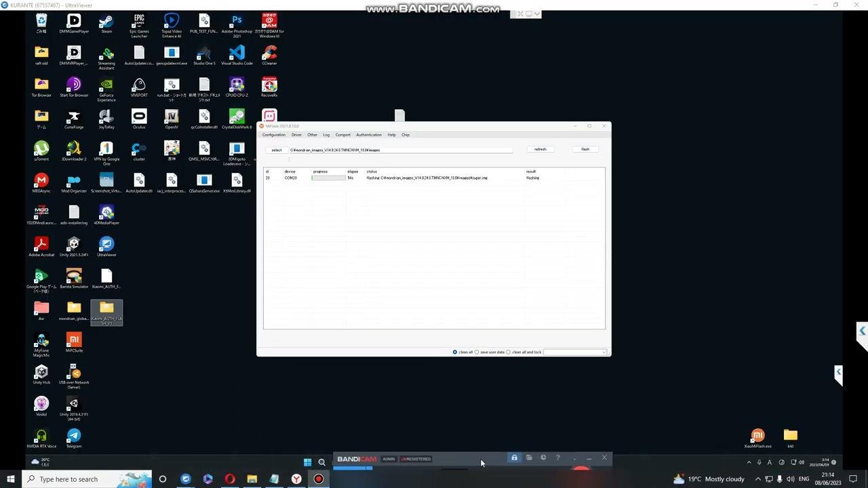Screen dimensions: 868x488
Task: Click the Mod Organizer desktop icon
Action: (x=74, y=183)
